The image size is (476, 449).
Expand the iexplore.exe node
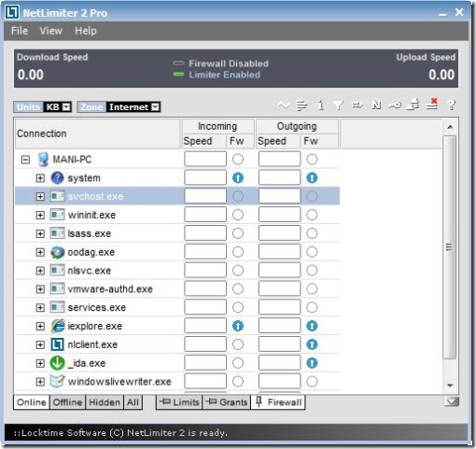coord(40,326)
